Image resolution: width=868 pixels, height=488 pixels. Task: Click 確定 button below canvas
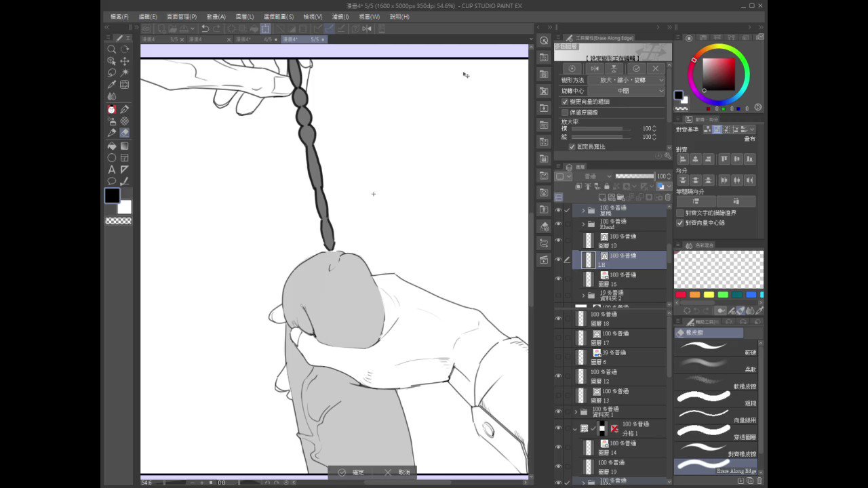pos(352,472)
